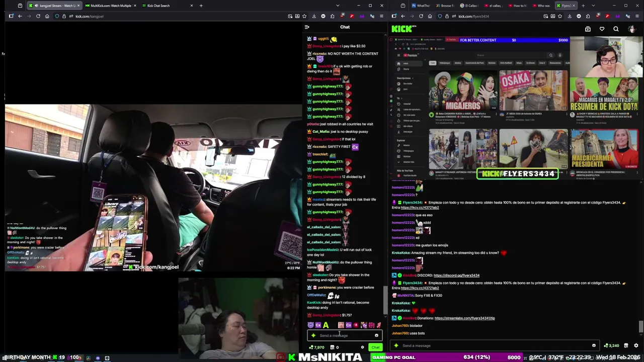Go back in the right browser window
Screen dimensions: 644x362
[x=403, y=16]
